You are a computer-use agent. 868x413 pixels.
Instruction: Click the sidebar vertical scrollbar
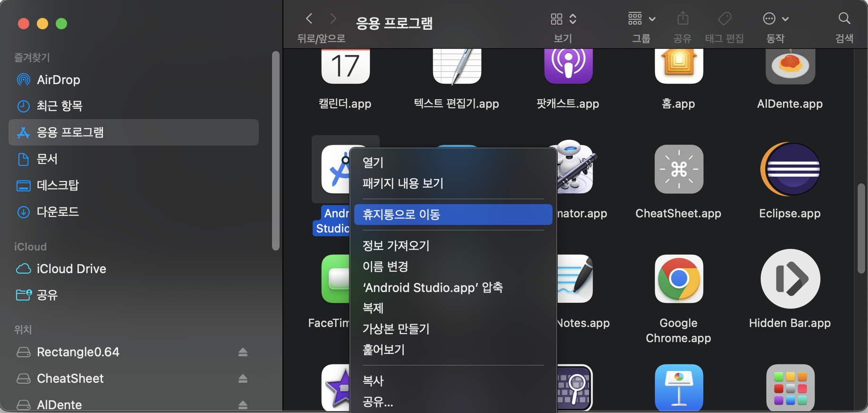click(x=276, y=151)
